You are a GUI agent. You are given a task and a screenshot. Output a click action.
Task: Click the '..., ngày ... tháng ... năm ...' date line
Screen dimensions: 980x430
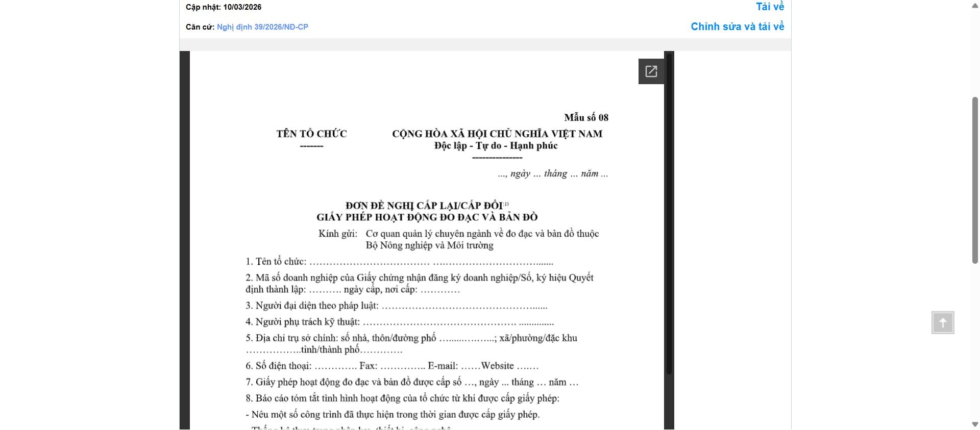tap(553, 174)
